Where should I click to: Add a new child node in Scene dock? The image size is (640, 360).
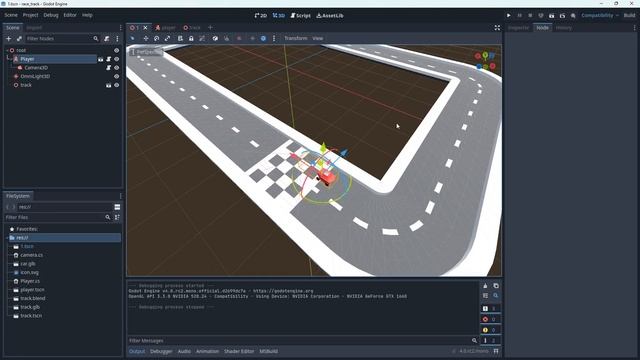pos(9,38)
